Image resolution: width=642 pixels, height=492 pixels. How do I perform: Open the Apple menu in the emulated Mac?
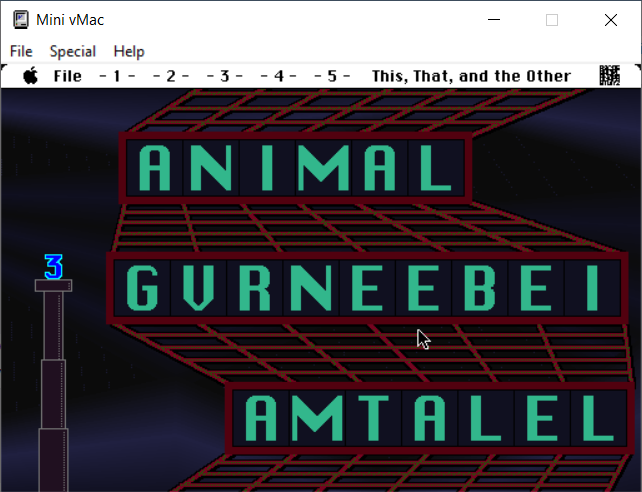(x=30, y=76)
